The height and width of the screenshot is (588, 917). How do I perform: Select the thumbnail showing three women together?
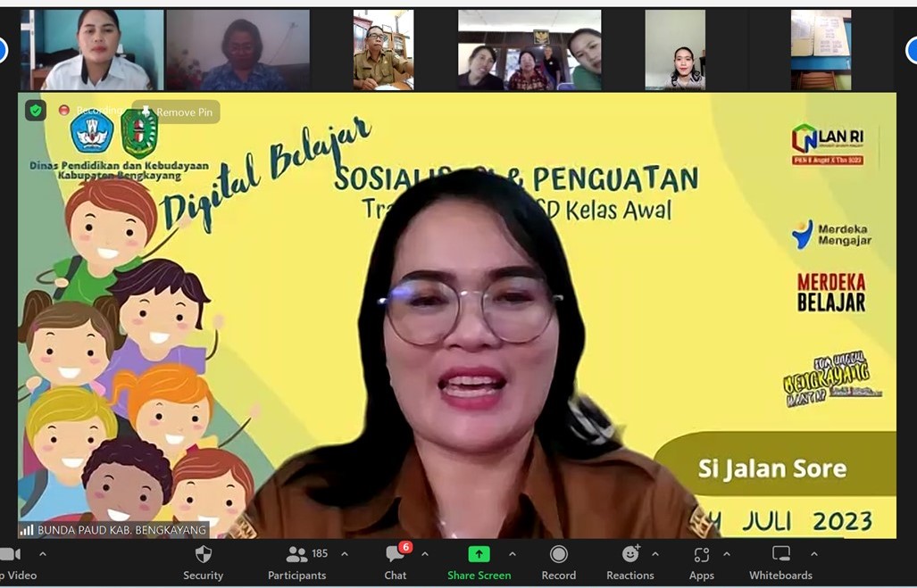pyautogui.click(x=529, y=50)
